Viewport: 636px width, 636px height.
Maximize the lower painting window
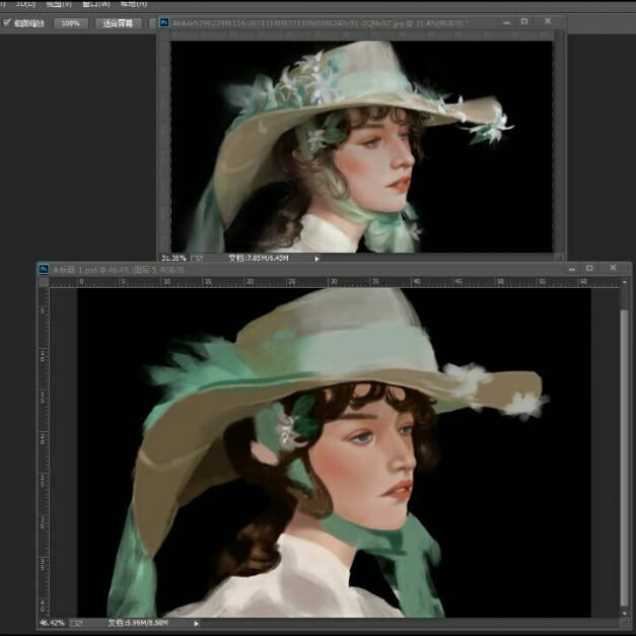(x=590, y=269)
